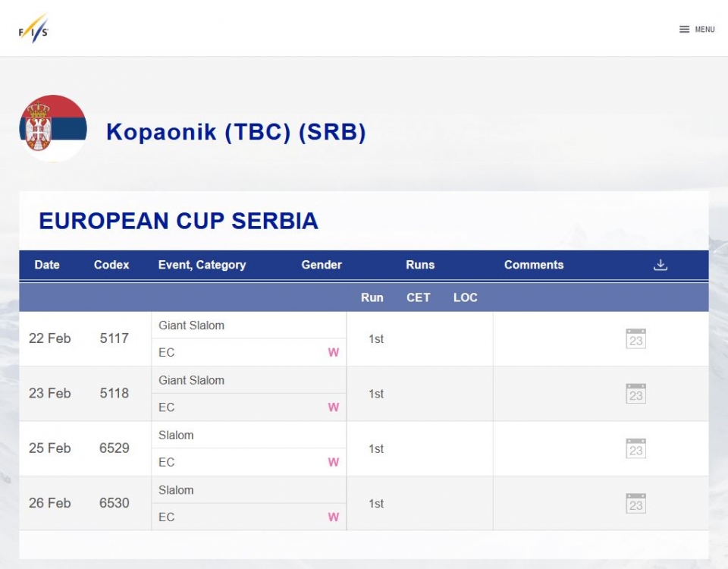Open 23 Feb Giant Slalom event
Viewport: 728px width, 569px height.
(x=191, y=380)
